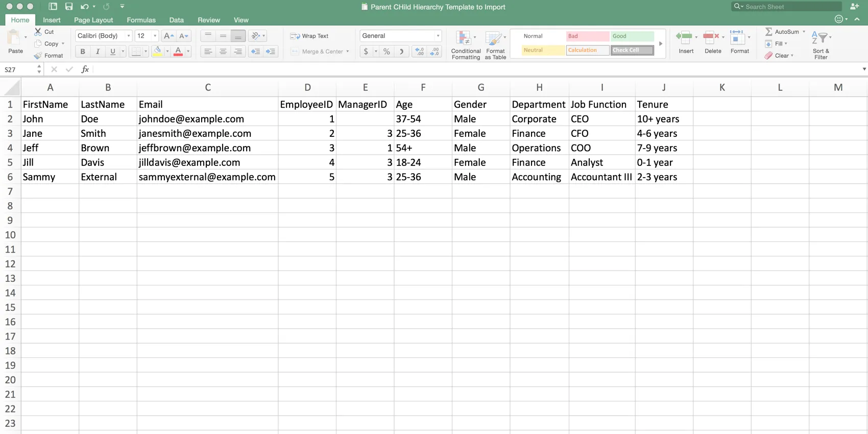Click the Format painter brush
Image resolution: width=868 pixels, height=434 pixels.
[38, 56]
